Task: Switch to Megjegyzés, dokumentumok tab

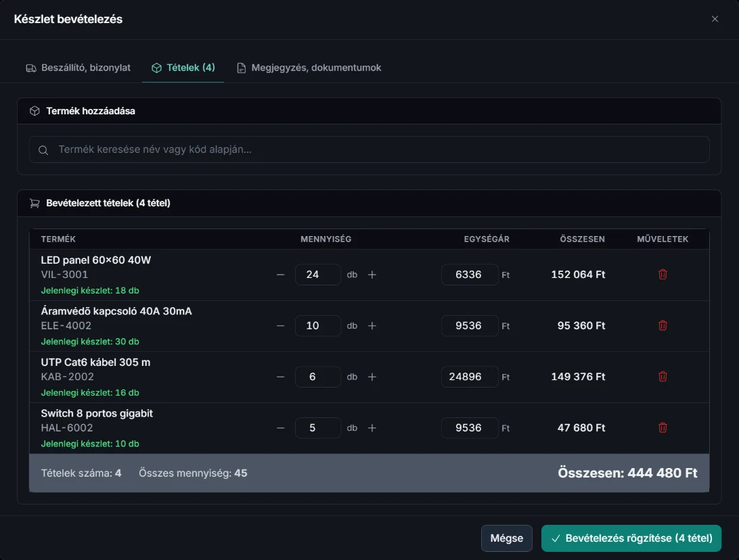Action: (x=309, y=68)
